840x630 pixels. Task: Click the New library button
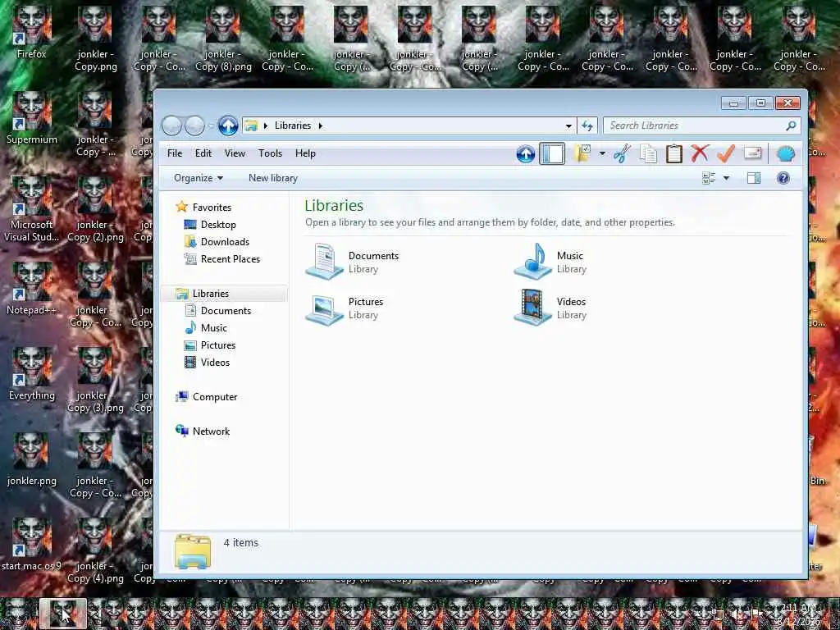tap(272, 178)
